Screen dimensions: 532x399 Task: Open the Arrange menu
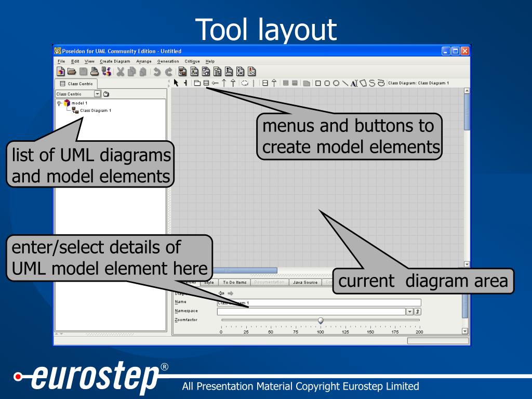[x=144, y=61]
